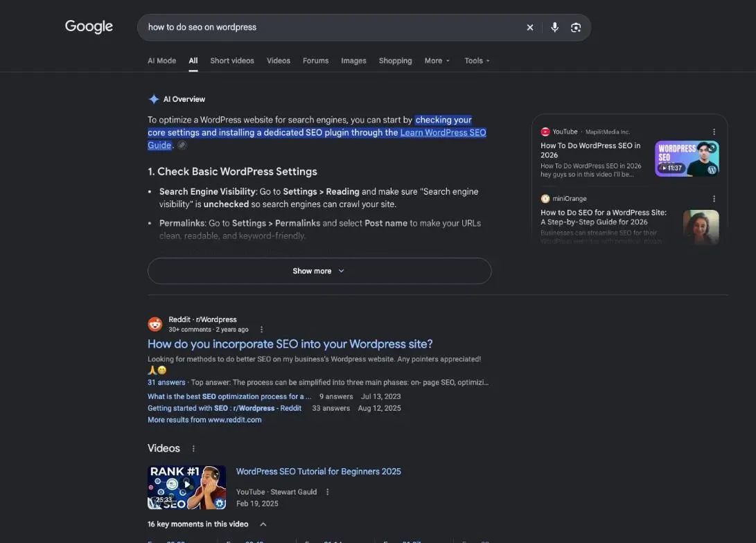Click the YouTube source icon in card
The height and width of the screenshot is (543, 756).
tap(545, 132)
